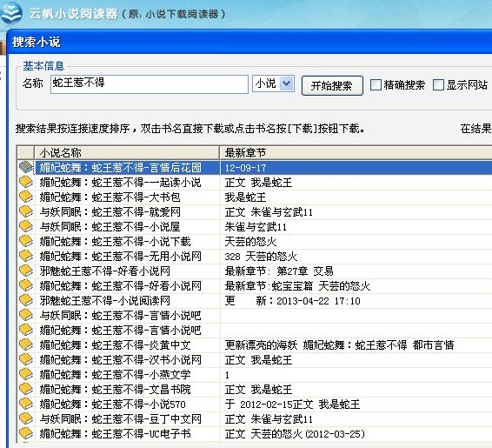Select 媚妃蛇舞：蛇王惹不得-小说570 result

click(113, 404)
